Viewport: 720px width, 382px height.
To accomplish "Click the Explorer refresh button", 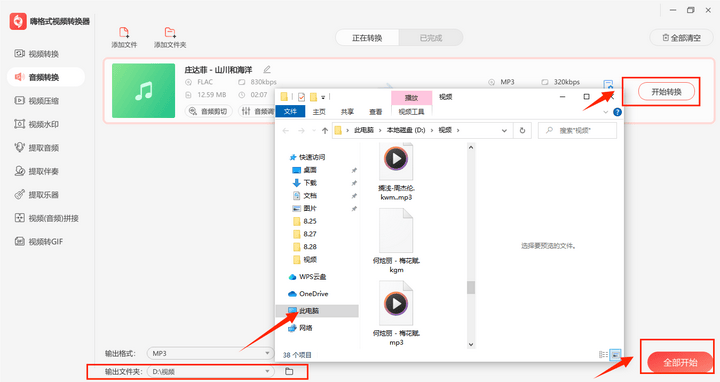I will [522, 131].
